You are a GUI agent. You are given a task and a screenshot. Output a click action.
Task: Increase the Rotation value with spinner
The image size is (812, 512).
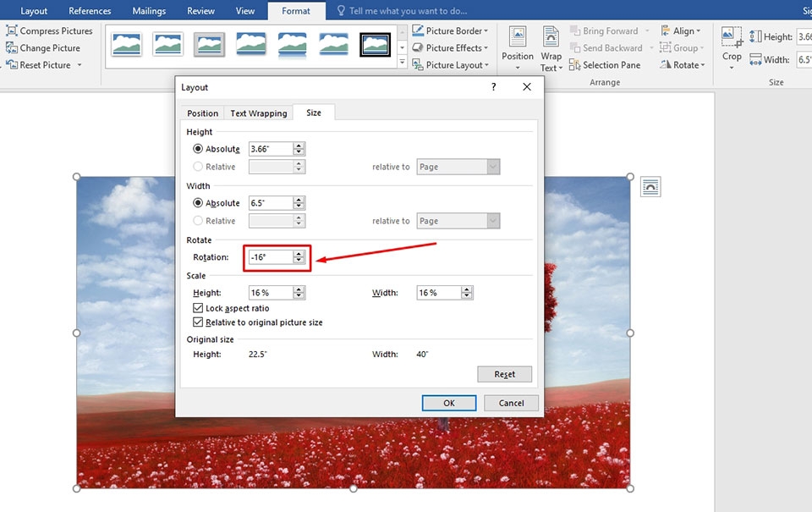[299, 254]
